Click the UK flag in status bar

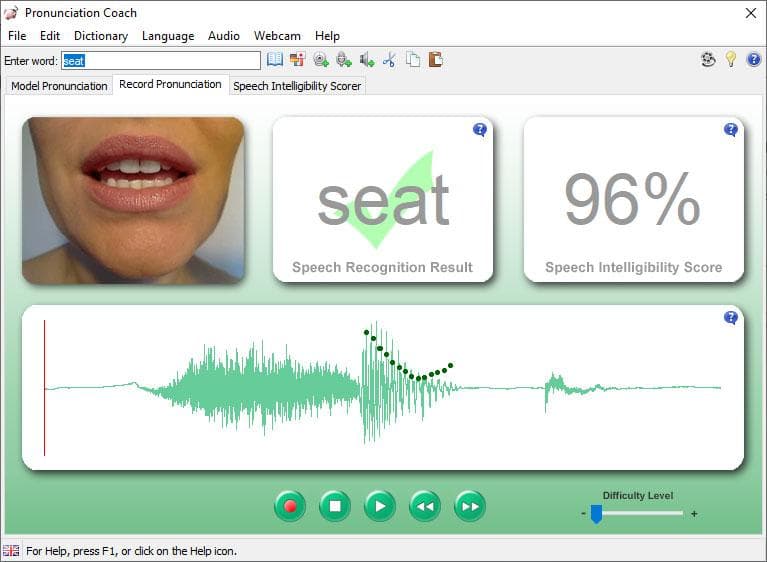pyautogui.click(x=11, y=551)
